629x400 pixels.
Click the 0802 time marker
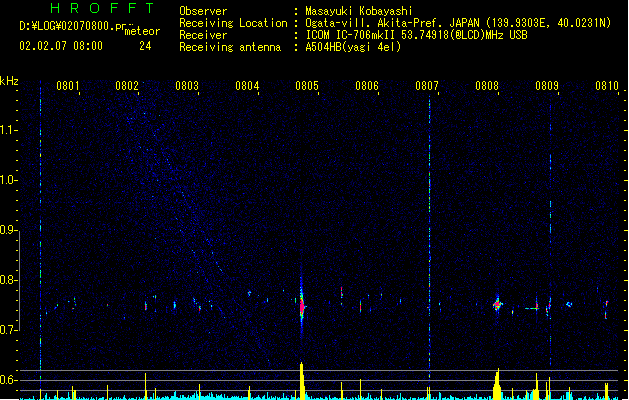coord(127,86)
